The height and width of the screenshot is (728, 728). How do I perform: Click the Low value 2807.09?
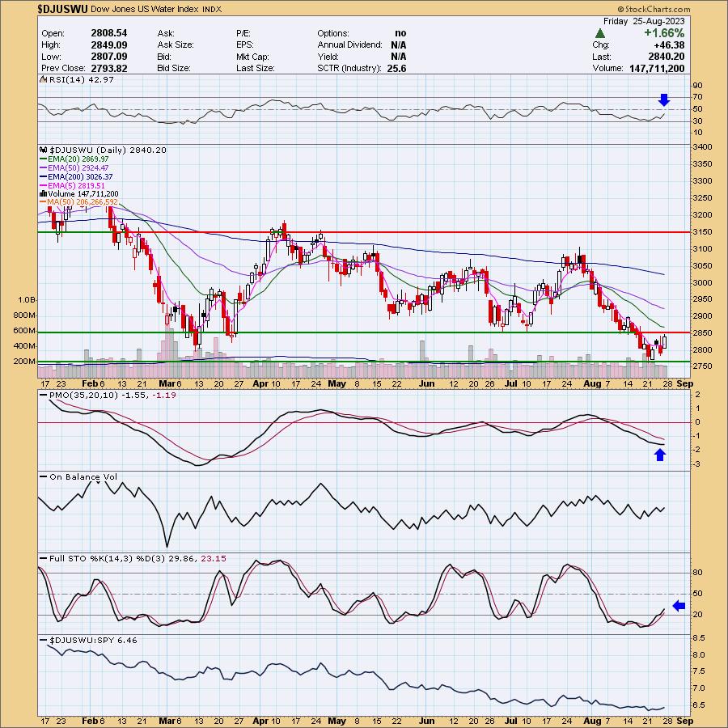(x=109, y=56)
